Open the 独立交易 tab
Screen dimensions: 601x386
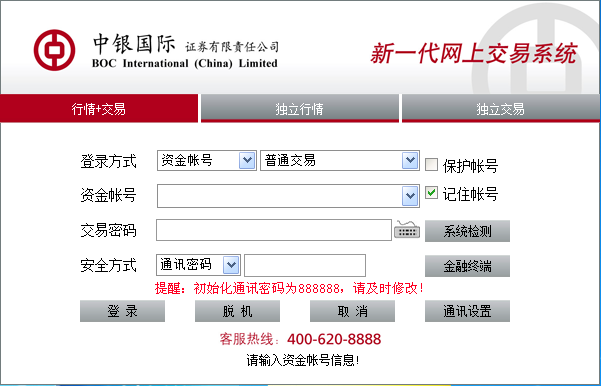click(501, 109)
